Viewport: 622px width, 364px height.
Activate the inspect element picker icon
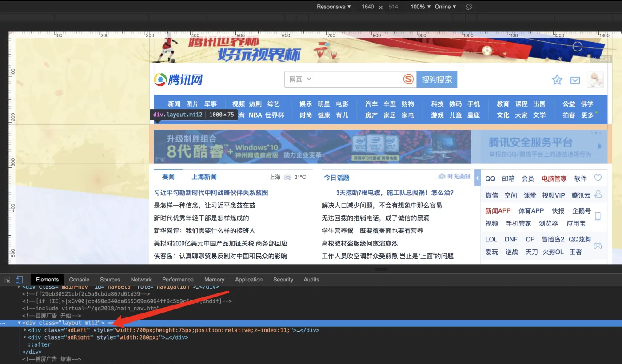(x=7, y=280)
